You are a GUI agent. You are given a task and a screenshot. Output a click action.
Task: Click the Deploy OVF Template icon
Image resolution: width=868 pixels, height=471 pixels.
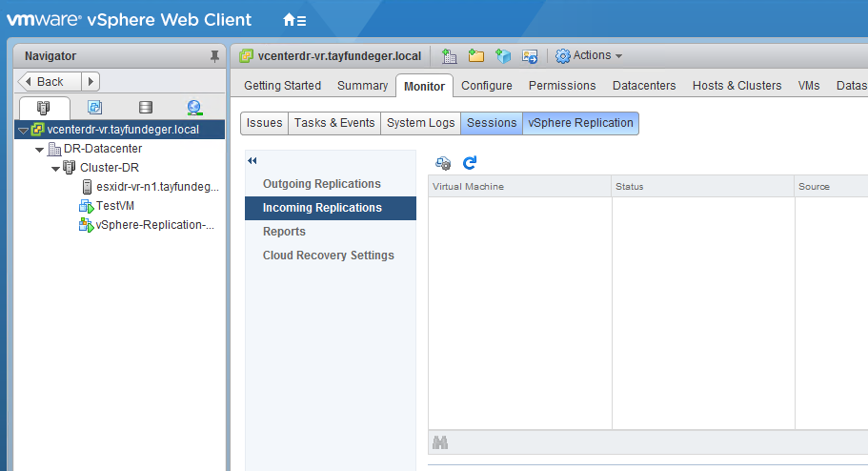(x=503, y=56)
